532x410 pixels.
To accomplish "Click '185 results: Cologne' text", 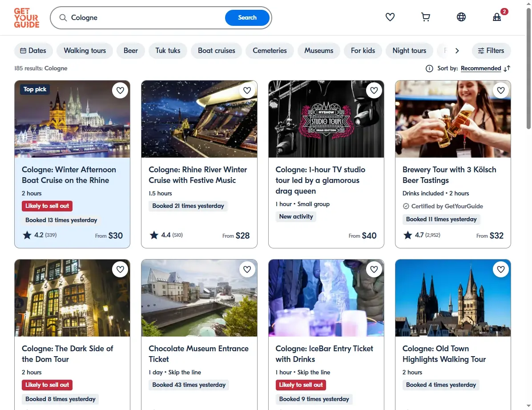I will coord(41,68).
